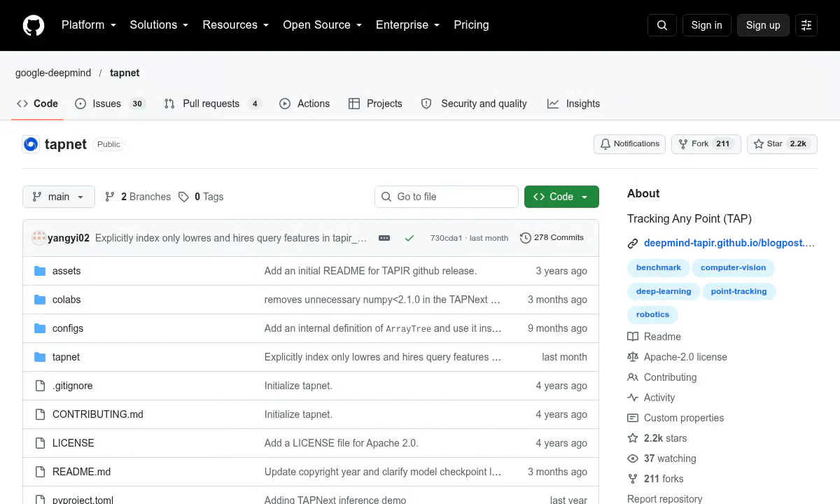Click the Sign in button

click(x=706, y=25)
